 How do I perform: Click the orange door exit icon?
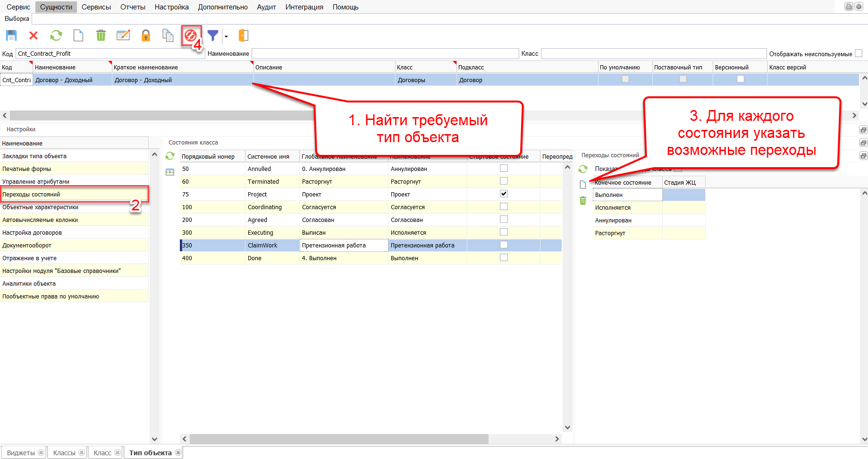[243, 35]
